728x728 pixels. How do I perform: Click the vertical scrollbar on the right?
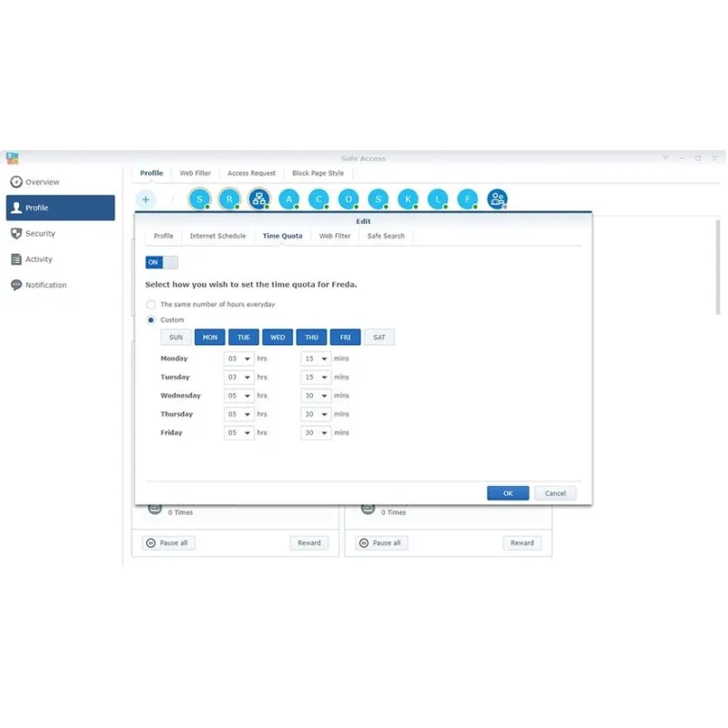click(717, 268)
